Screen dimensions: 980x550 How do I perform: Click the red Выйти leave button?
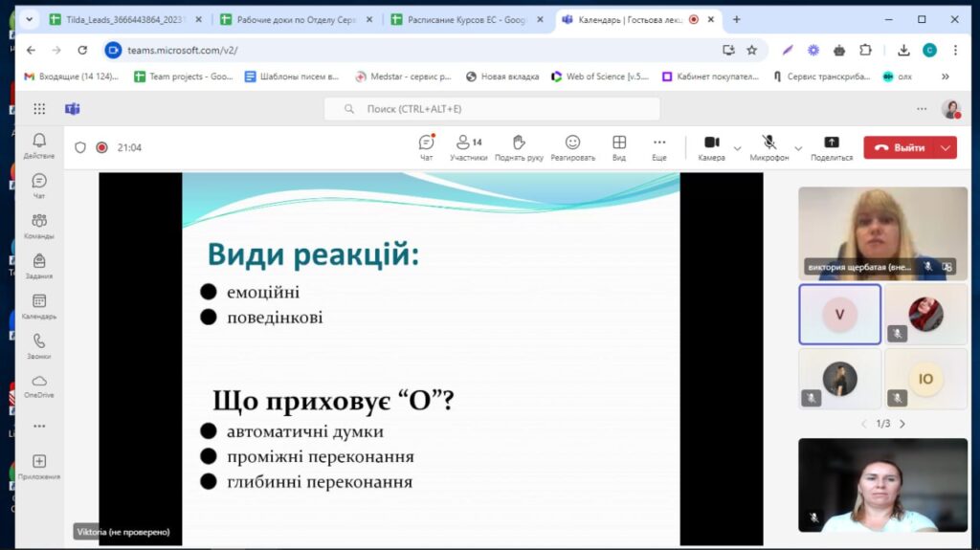point(900,147)
